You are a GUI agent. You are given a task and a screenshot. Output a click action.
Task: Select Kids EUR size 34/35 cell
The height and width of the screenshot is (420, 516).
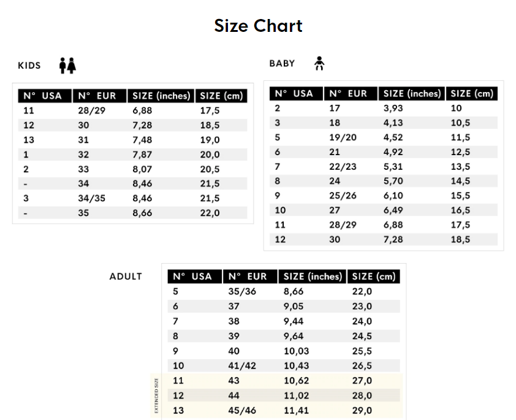point(91,198)
